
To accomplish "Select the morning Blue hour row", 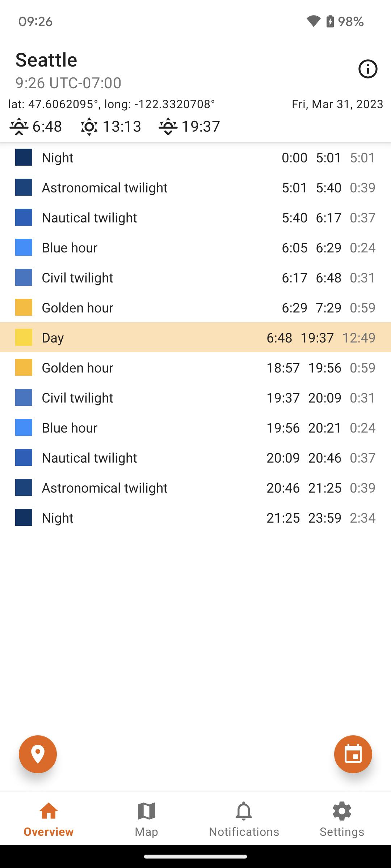I will coord(195,248).
